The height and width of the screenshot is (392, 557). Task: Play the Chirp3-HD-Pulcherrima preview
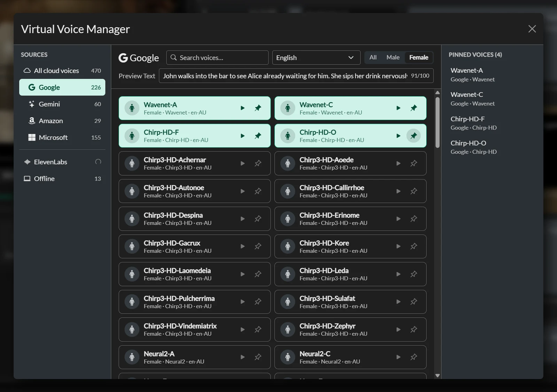(x=243, y=302)
